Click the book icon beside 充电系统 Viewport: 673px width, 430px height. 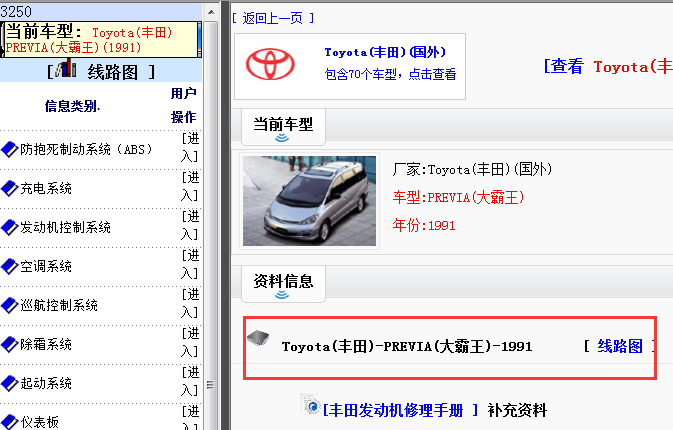[x=9, y=188]
